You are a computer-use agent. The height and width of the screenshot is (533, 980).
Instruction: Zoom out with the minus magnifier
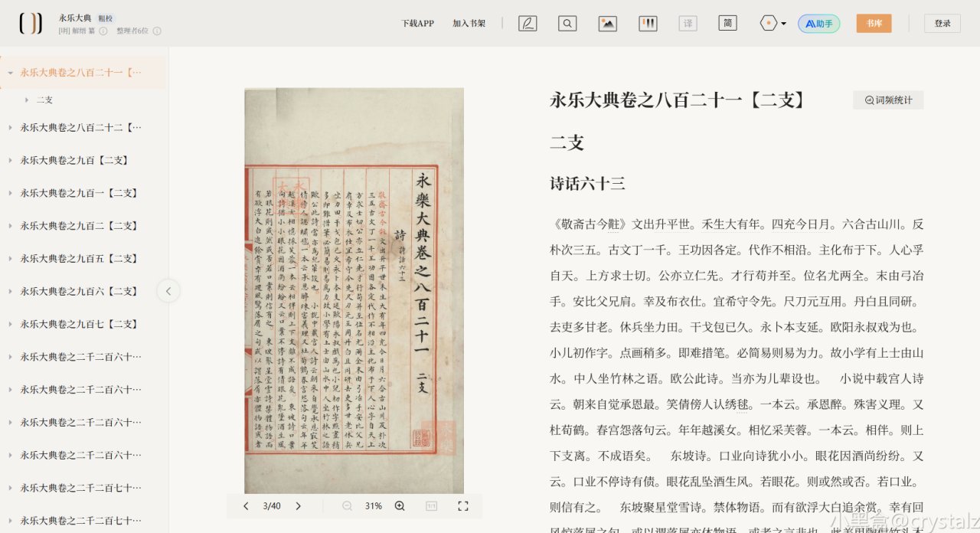[347, 506]
